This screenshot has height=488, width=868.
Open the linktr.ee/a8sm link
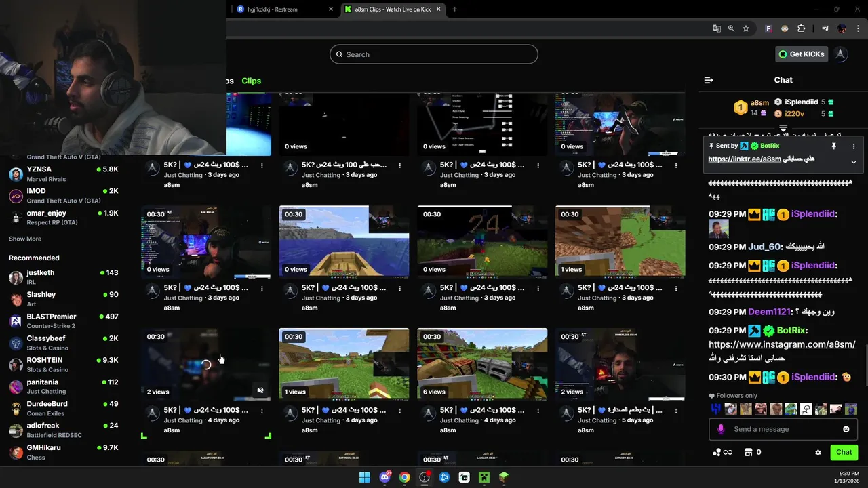[x=745, y=159]
